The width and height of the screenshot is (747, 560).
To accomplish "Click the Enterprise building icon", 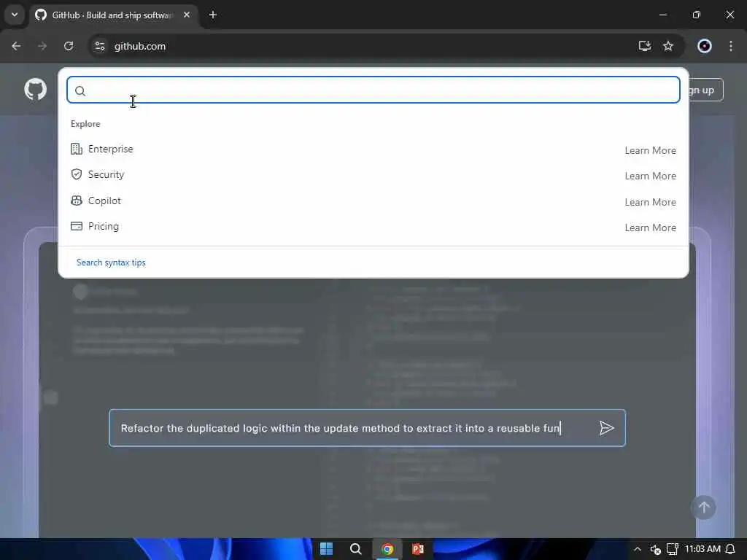I will (76, 149).
